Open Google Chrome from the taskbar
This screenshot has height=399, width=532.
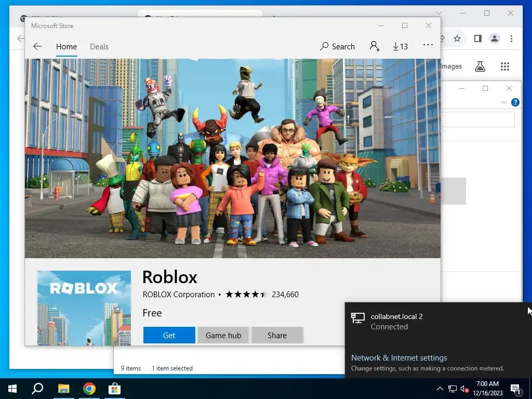(89, 389)
